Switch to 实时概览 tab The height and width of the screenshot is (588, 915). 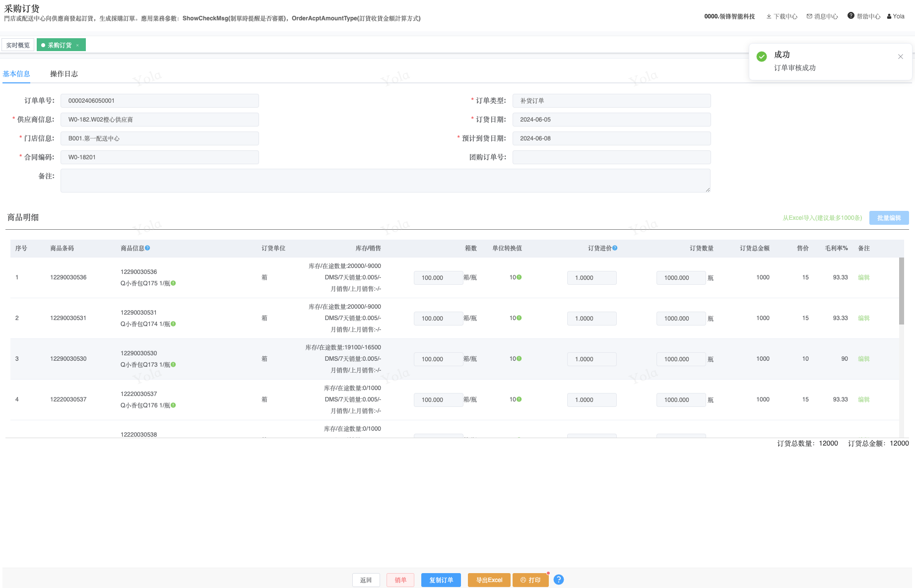pos(18,45)
